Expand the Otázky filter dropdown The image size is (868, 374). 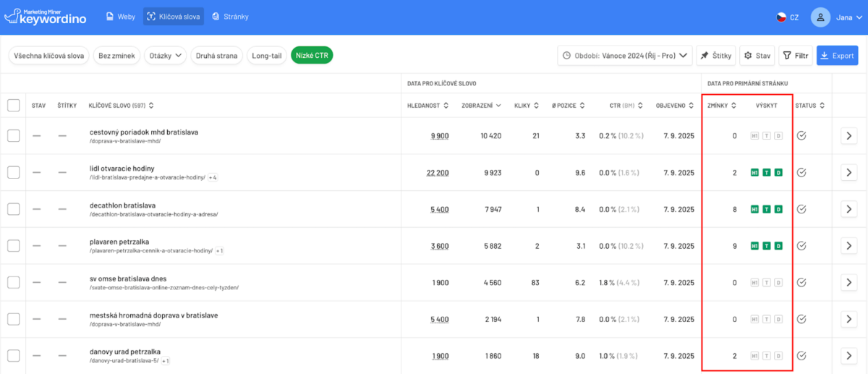coord(166,56)
